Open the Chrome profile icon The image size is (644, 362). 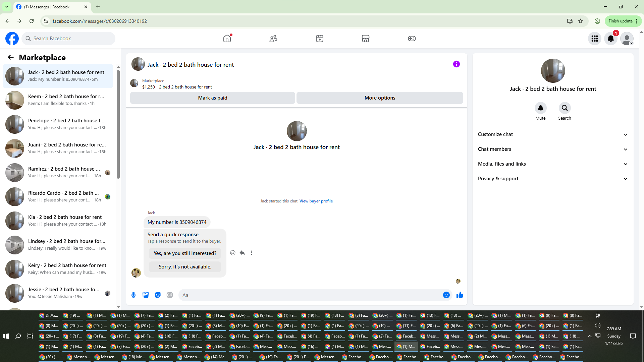pyautogui.click(x=597, y=21)
